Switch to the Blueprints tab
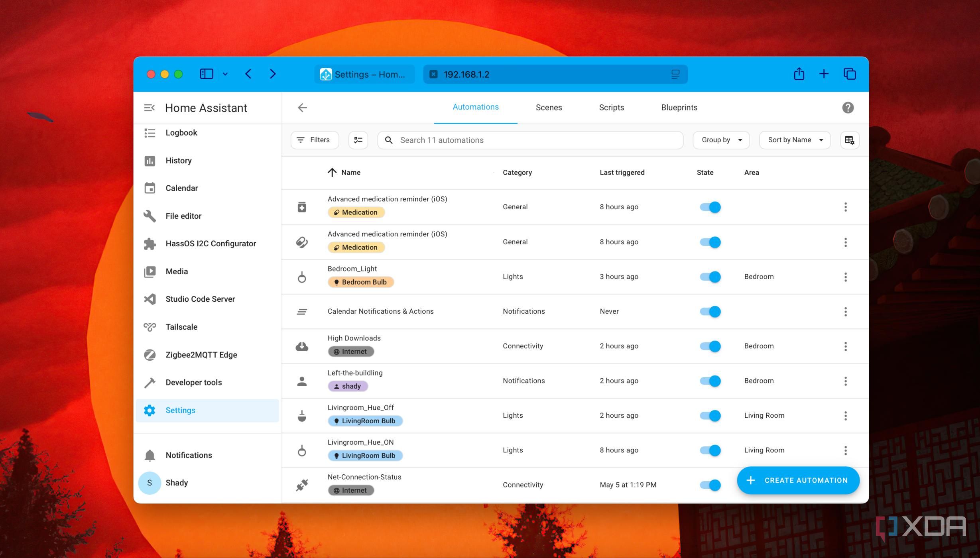Image resolution: width=980 pixels, height=558 pixels. point(679,108)
